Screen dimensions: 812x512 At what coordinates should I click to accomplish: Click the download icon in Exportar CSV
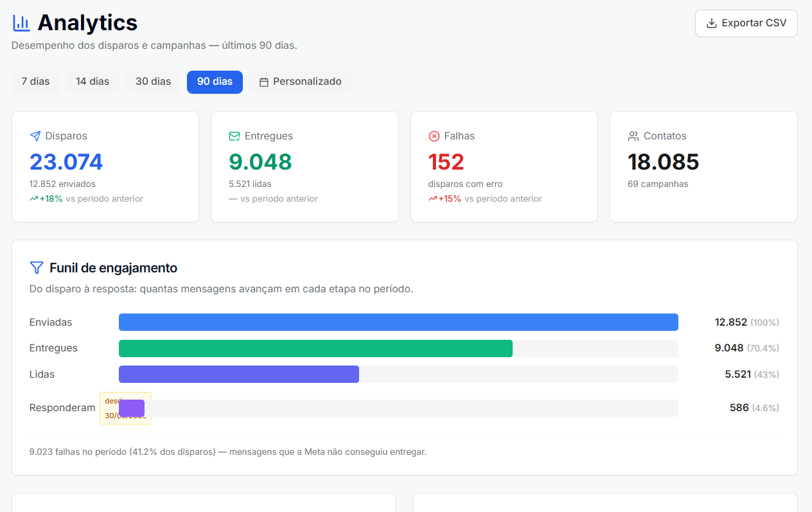click(x=711, y=23)
